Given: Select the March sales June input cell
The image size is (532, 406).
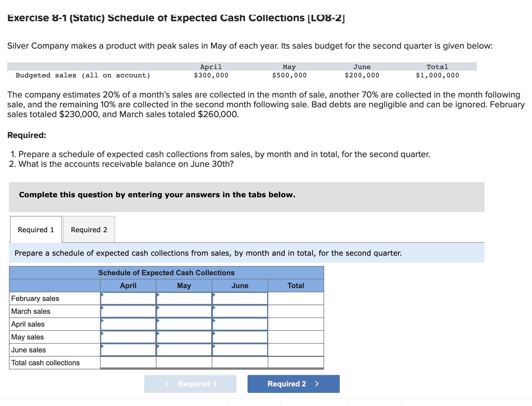Looking at the screenshot, I should [240, 311].
